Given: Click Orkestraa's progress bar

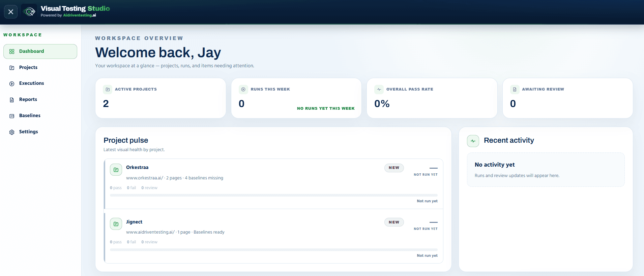Looking at the screenshot, I should coord(274,195).
